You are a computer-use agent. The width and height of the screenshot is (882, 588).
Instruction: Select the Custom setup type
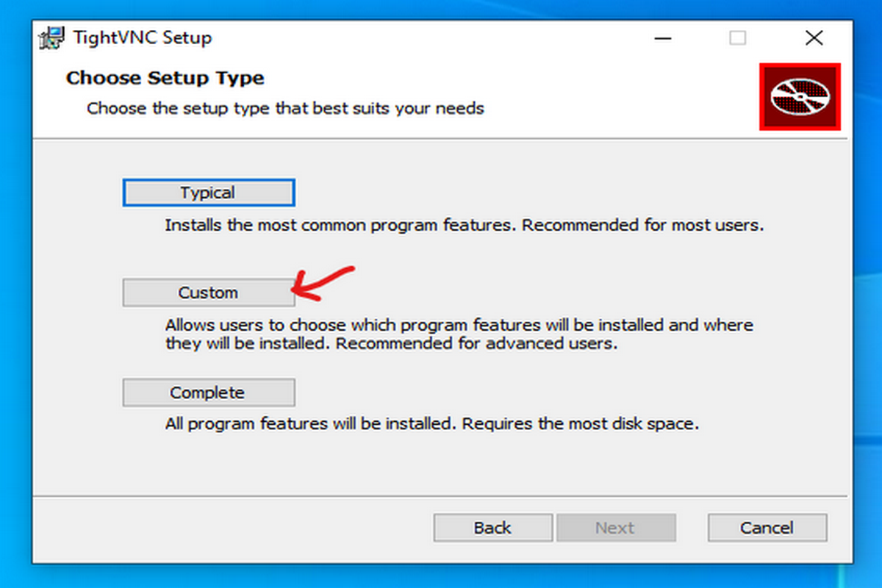(208, 293)
